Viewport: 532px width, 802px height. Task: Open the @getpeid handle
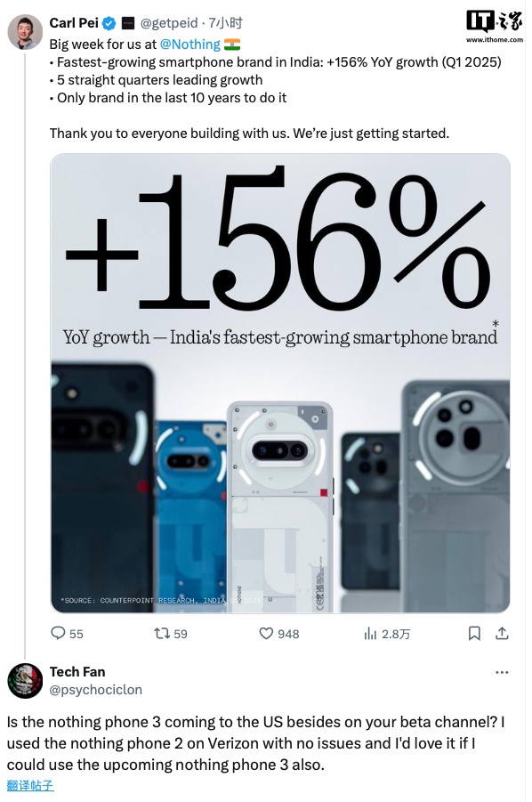click(x=169, y=23)
